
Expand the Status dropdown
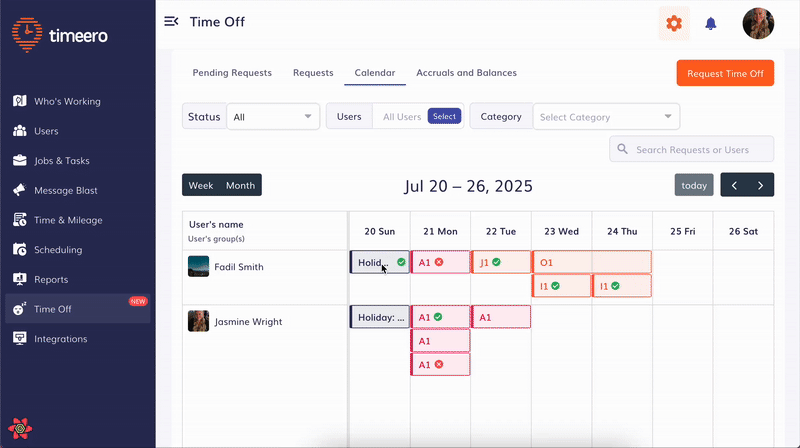click(272, 117)
